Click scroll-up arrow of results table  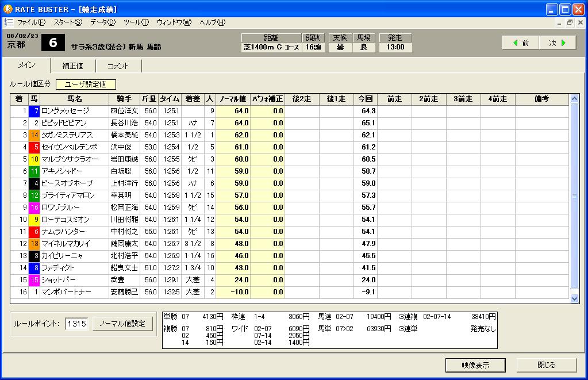[574, 99]
